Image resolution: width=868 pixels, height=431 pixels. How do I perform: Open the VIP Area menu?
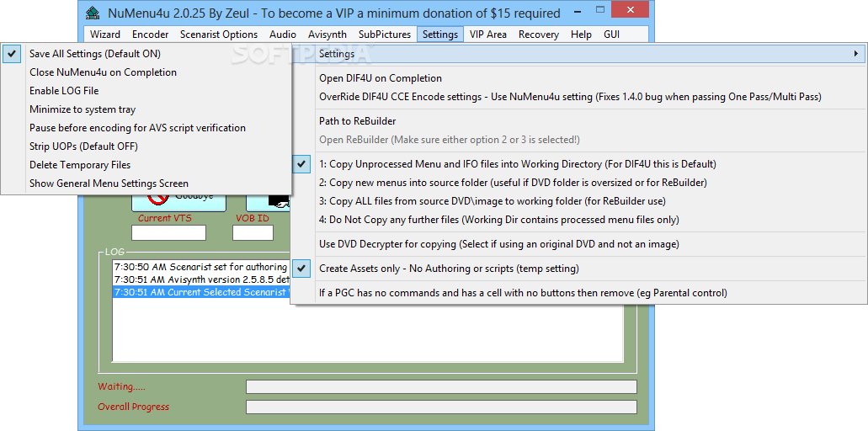(487, 35)
